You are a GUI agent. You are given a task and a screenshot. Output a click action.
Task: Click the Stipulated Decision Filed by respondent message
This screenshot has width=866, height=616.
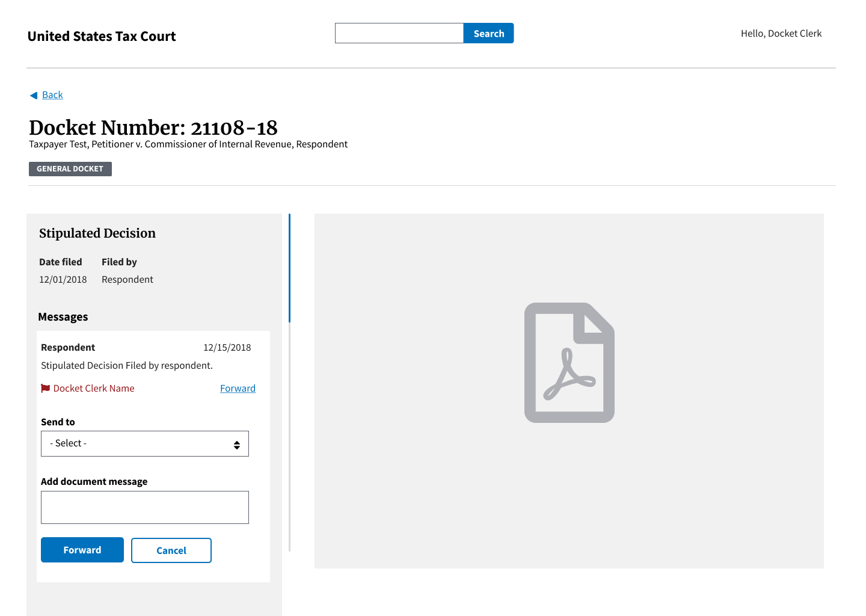(x=127, y=366)
